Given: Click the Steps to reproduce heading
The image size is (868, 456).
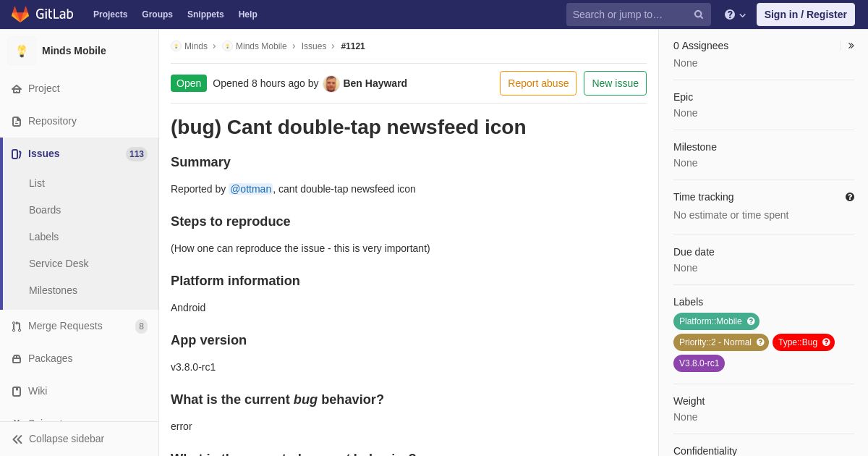Looking at the screenshot, I should pos(231,221).
